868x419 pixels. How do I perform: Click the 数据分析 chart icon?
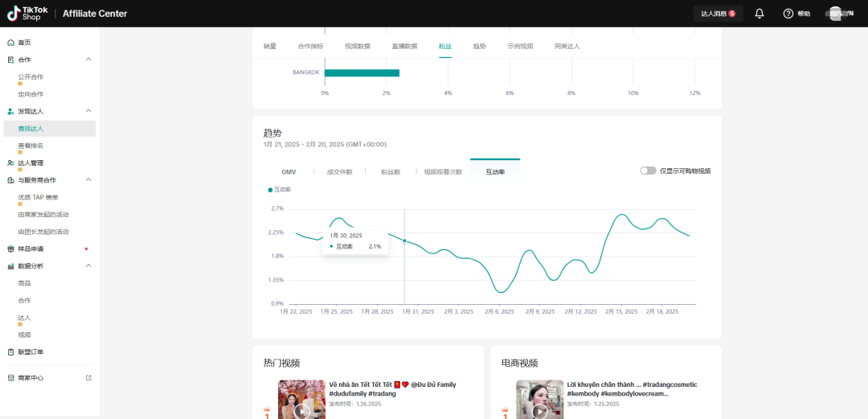[10, 266]
